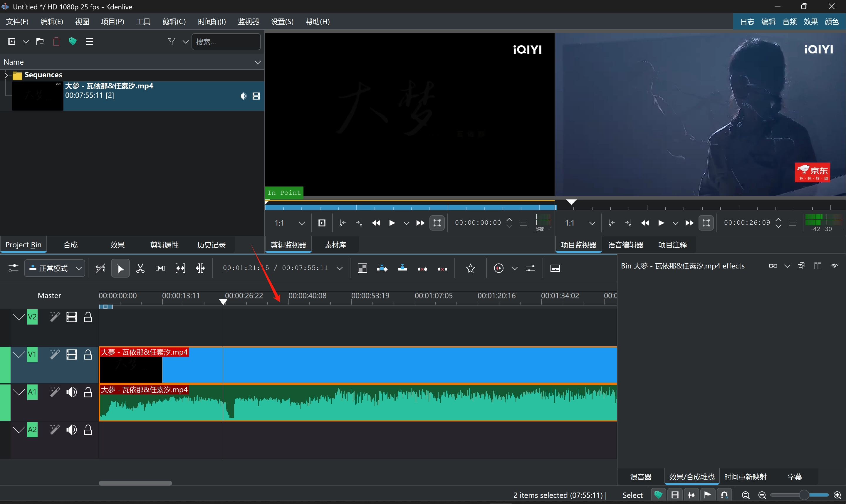Toggle show markers flag in status bar
Image resolution: width=846 pixels, height=504 pixels.
click(708, 495)
